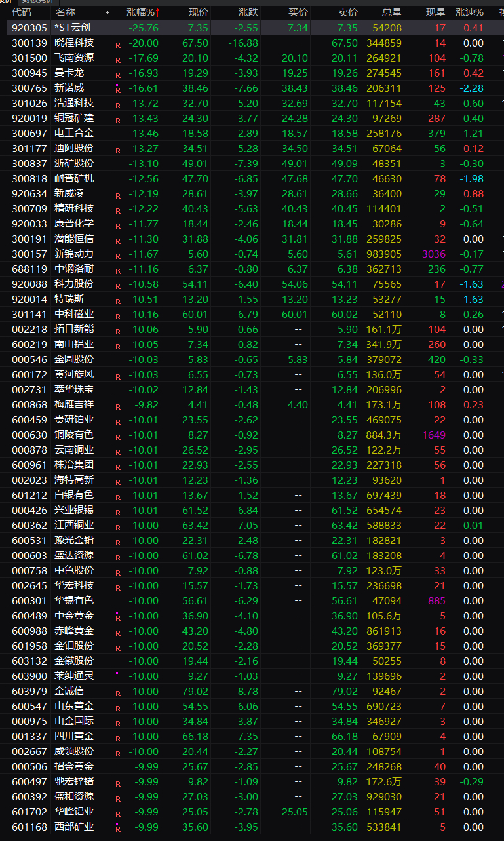504x841 pixels.
Task: Select the 金钼股份 stock name
Action: coord(74,646)
